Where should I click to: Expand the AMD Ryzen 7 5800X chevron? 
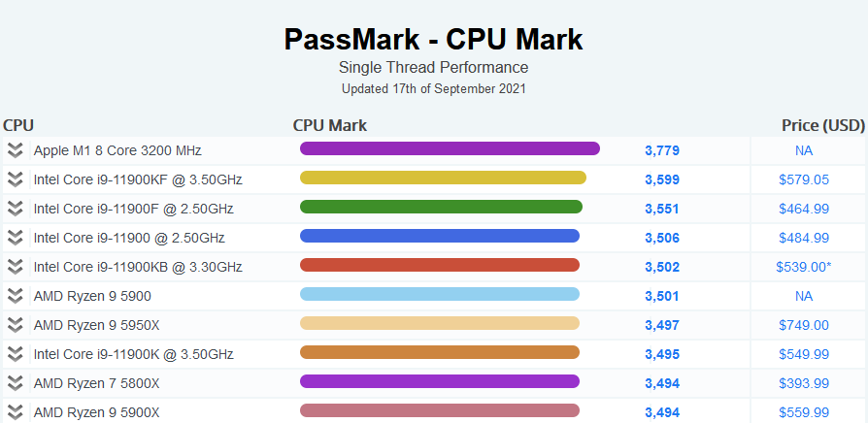click(x=15, y=383)
